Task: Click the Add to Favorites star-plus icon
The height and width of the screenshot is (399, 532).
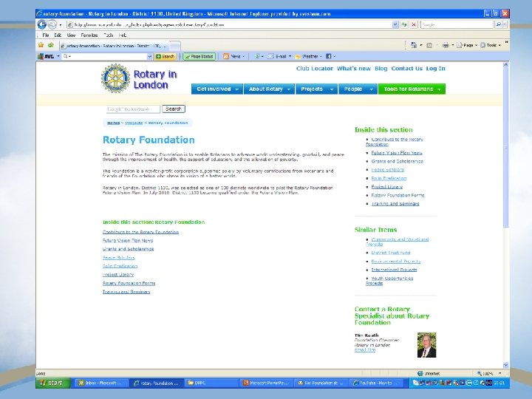Action: [x=51, y=45]
